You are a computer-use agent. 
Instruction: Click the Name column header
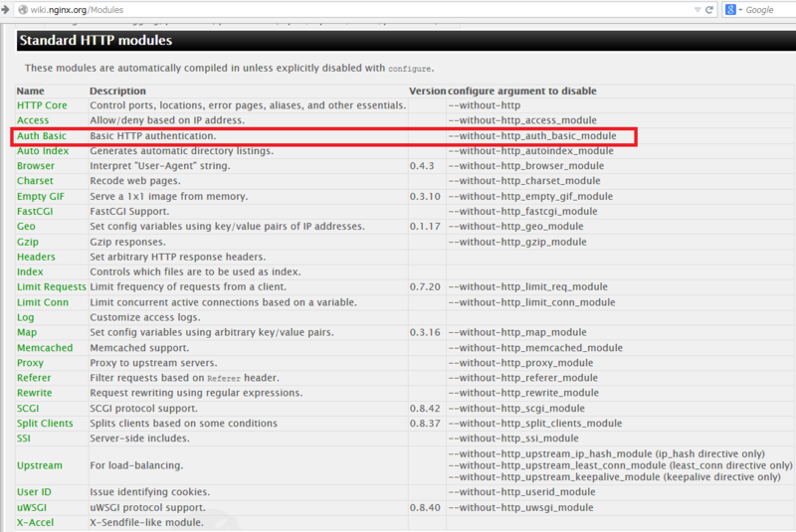(31, 91)
